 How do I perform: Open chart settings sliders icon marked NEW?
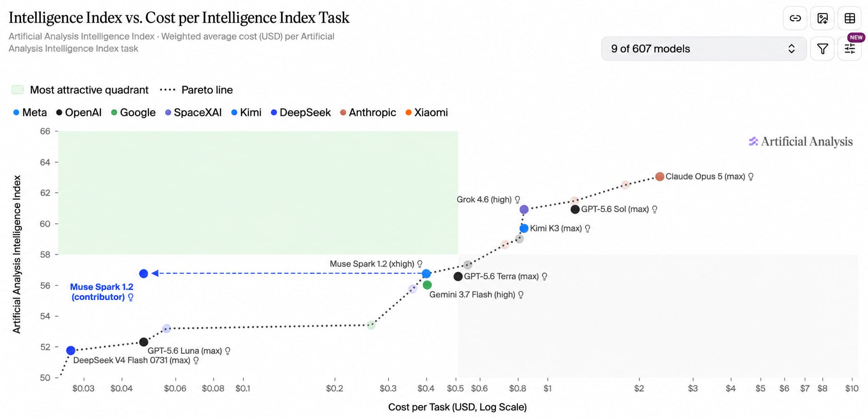click(849, 49)
